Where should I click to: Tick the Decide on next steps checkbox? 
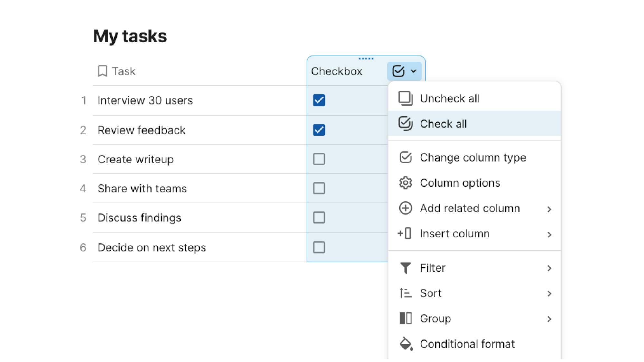[x=319, y=247]
